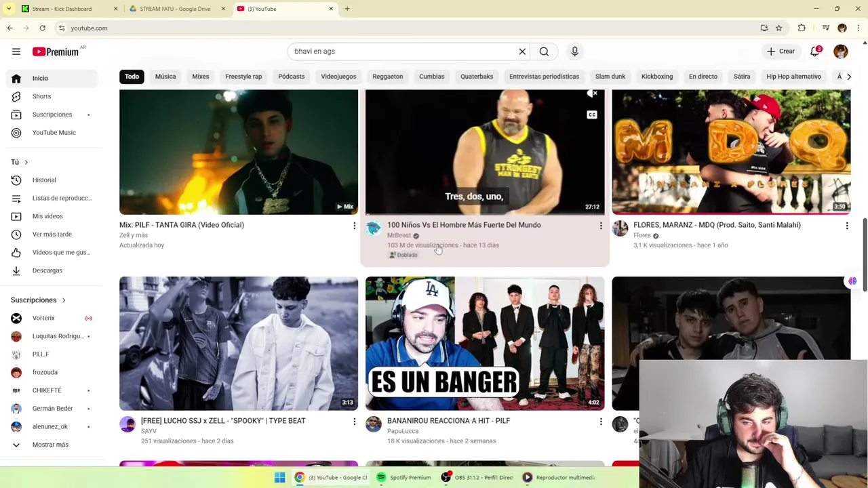Open options menu for SPOOKY type beat

pyautogui.click(x=354, y=422)
